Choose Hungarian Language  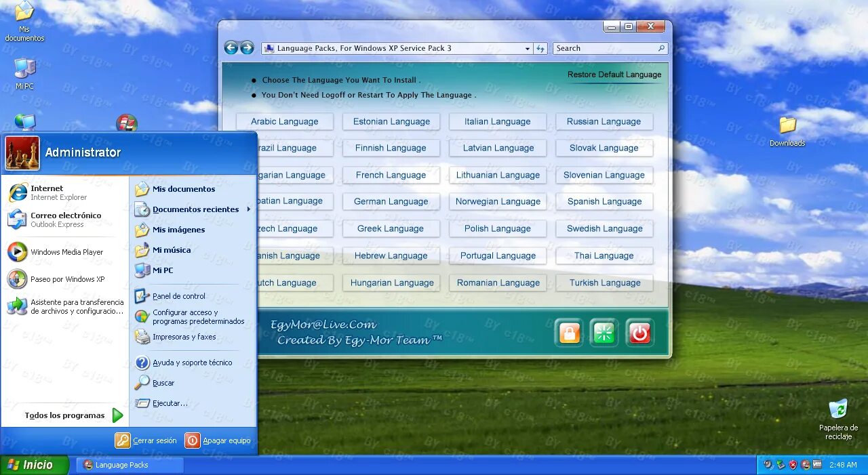point(391,283)
